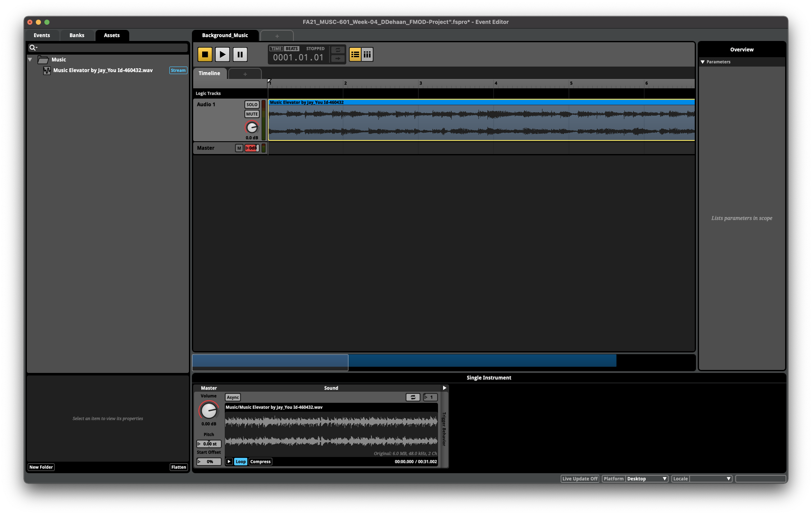Open the Platform dropdown set to Desktop
The width and height of the screenshot is (812, 515).
coord(646,478)
